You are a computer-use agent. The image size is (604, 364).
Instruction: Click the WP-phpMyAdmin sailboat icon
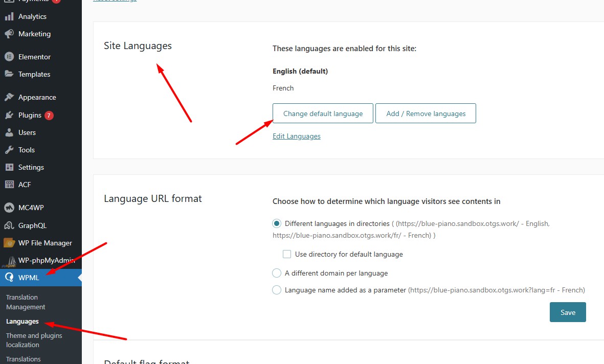point(9,261)
